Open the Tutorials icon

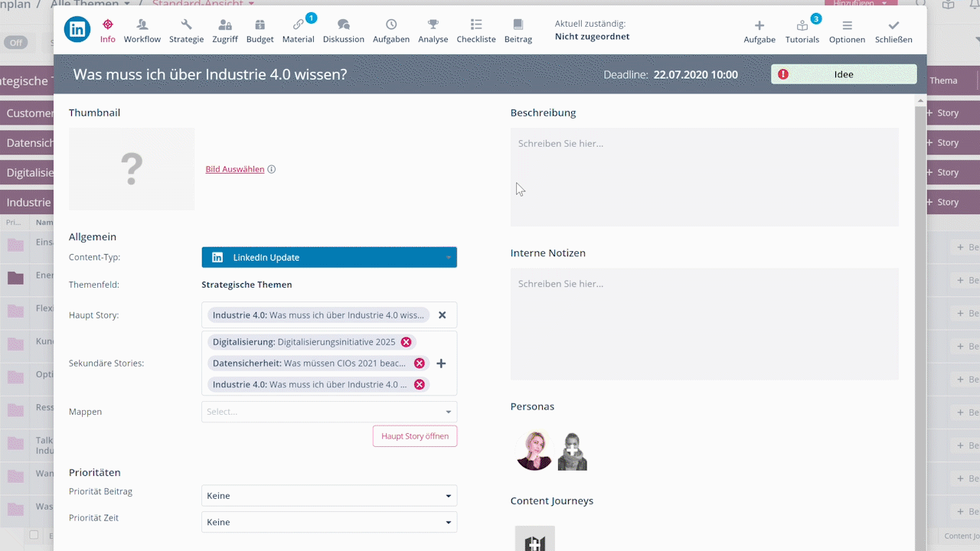802,26
